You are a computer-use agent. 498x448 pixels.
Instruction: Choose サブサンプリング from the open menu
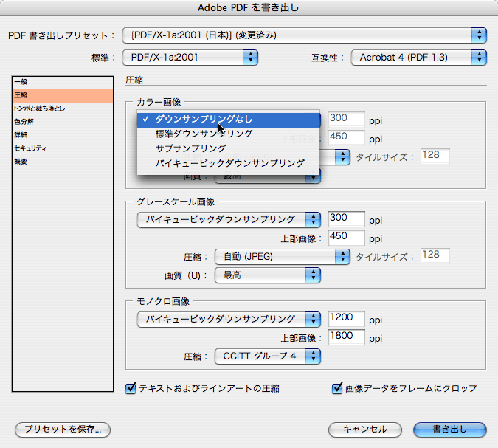(x=229, y=148)
